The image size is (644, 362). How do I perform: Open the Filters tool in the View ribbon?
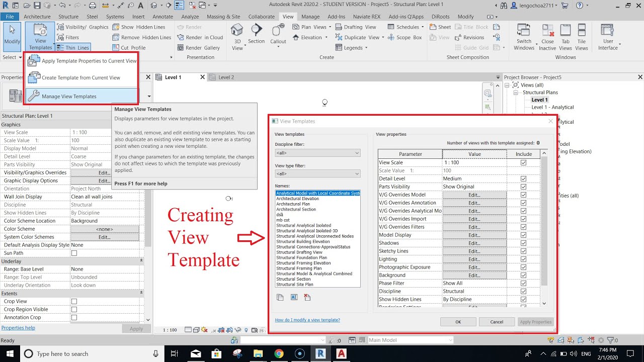click(67, 37)
